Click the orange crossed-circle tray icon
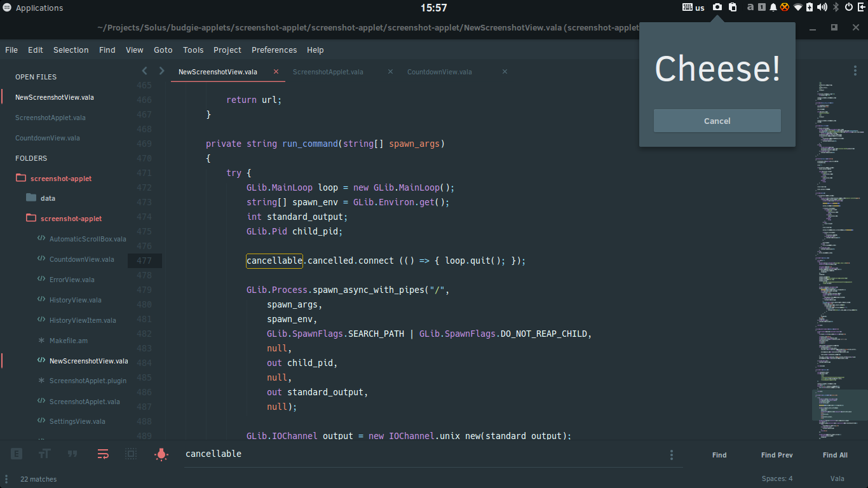The image size is (868, 488). 785,8
